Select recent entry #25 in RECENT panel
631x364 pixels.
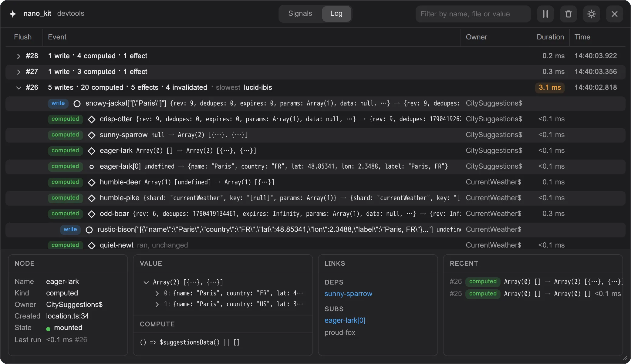point(536,294)
